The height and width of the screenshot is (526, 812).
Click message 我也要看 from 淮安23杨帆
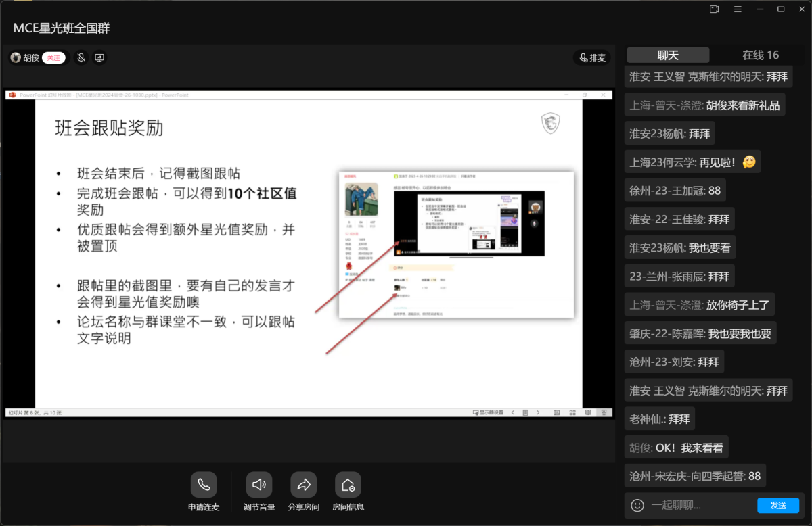[x=681, y=247]
